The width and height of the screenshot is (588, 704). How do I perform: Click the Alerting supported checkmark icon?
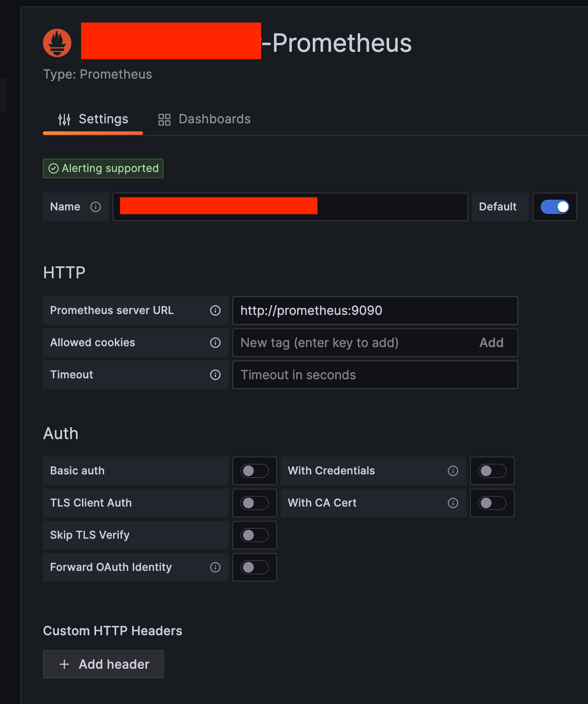pyautogui.click(x=54, y=169)
